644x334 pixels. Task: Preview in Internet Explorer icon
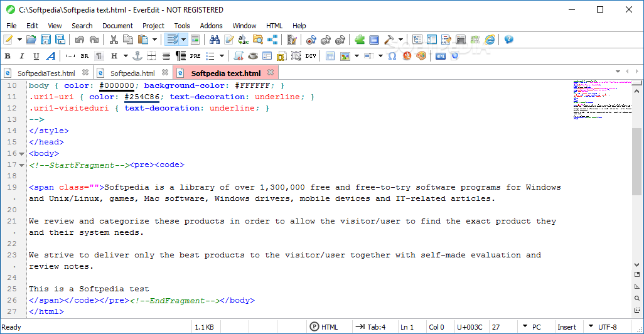[x=490, y=40]
